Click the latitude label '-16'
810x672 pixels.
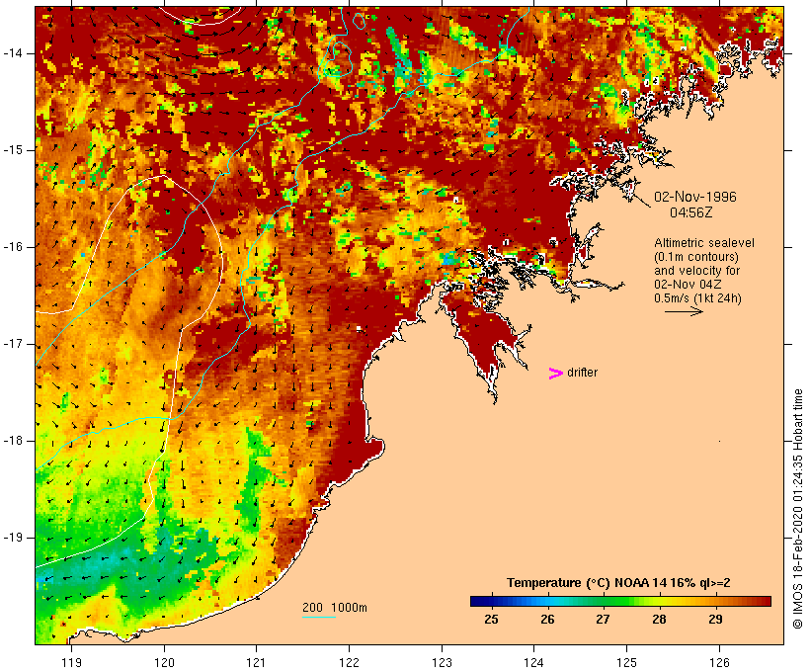pos(12,247)
